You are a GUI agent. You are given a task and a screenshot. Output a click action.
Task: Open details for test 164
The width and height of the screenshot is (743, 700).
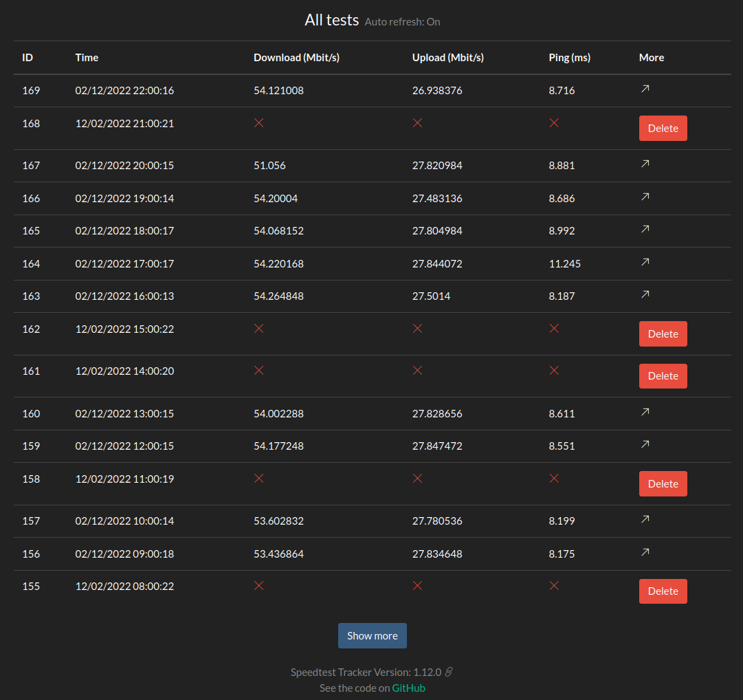pyautogui.click(x=644, y=262)
